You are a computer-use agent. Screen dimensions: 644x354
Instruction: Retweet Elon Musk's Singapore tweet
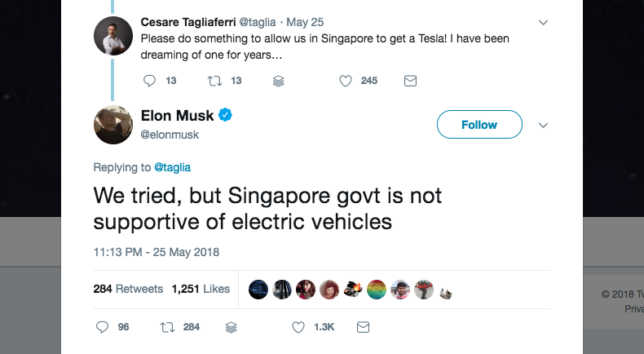tap(166, 327)
